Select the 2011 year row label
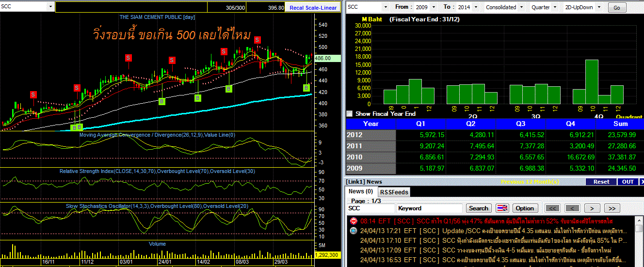 (x=371, y=146)
